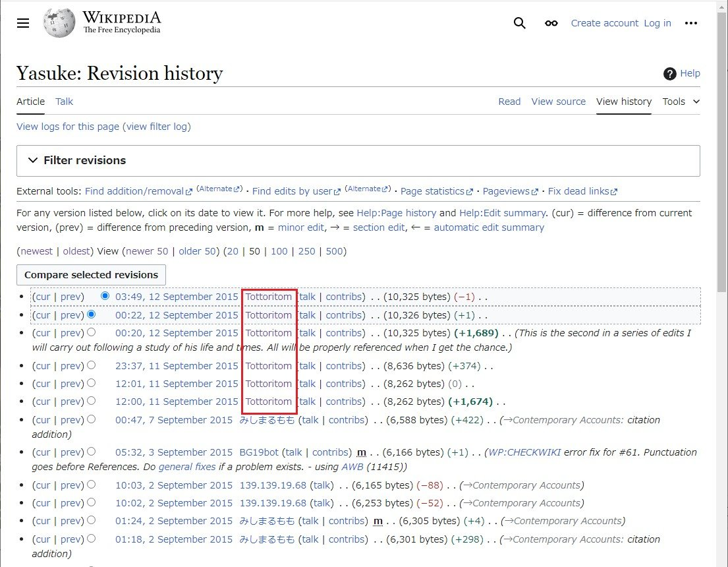
Task: Select radio button for 00:47, 7 September revision
Action: tap(91, 419)
